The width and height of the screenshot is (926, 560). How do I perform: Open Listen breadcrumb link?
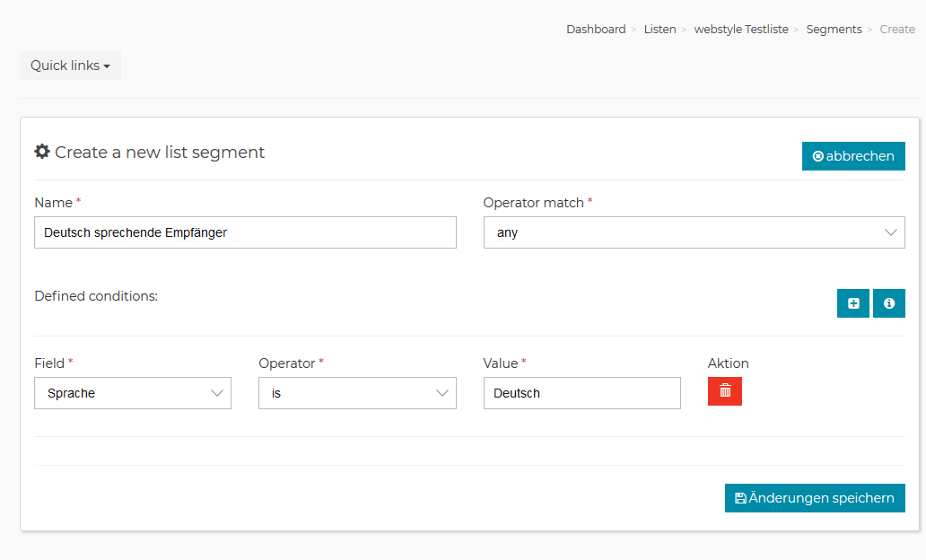tap(660, 30)
